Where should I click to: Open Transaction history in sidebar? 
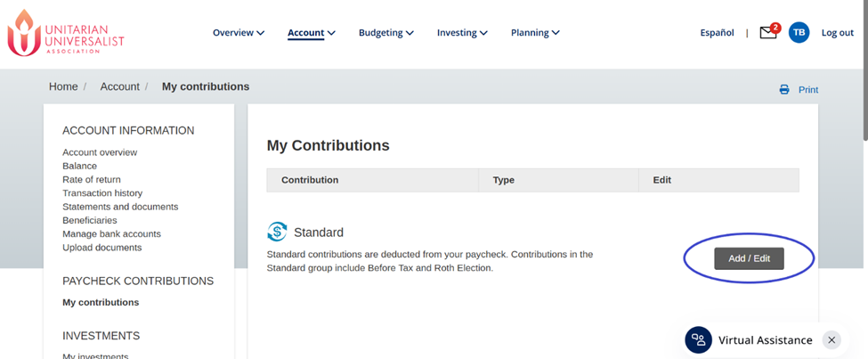coord(102,193)
